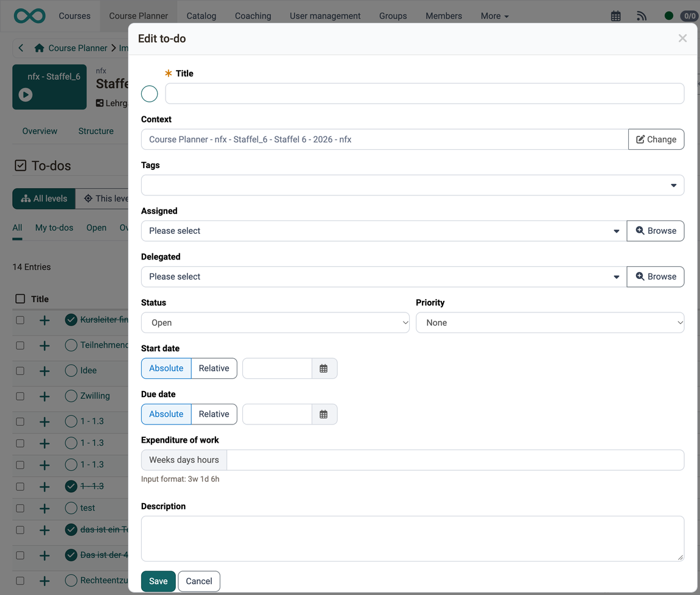The image size is (700, 595).
Task: Click play icon on nfx Staffel_6 tile
Action: tap(26, 94)
